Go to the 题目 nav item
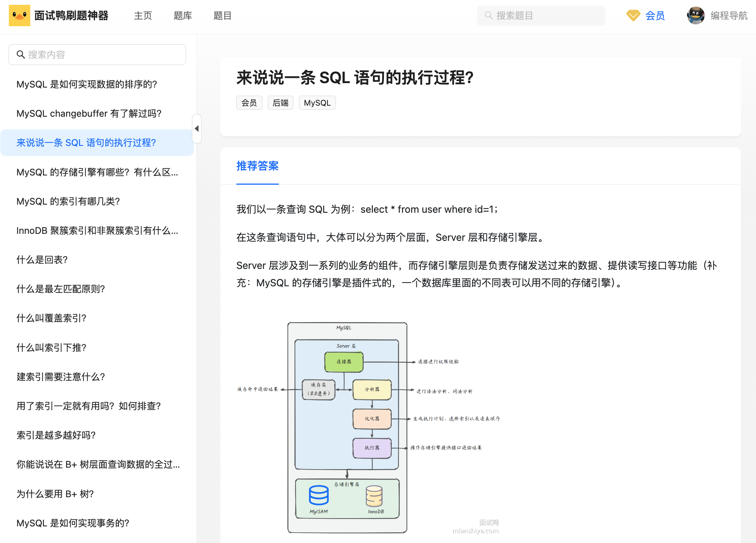 [222, 16]
